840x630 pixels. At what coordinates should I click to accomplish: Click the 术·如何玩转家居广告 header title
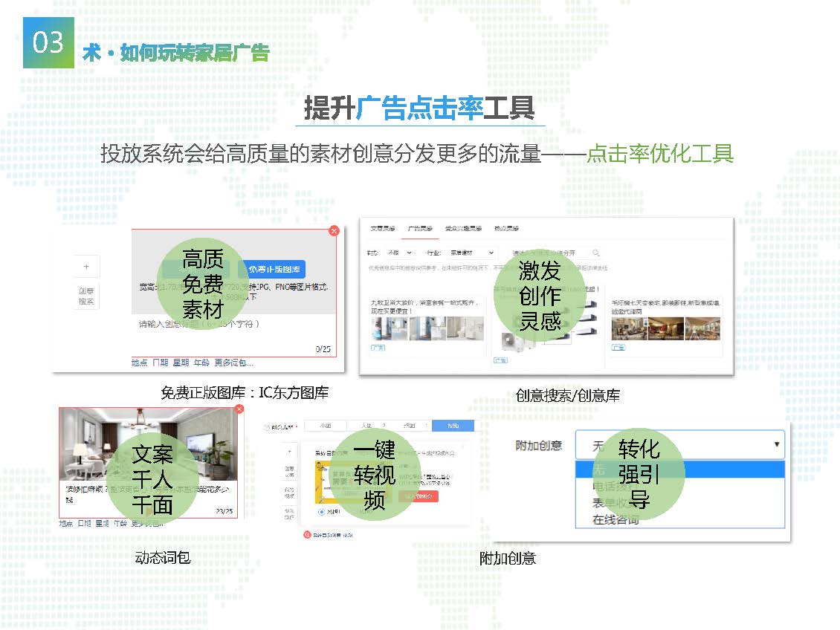point(175,53)
